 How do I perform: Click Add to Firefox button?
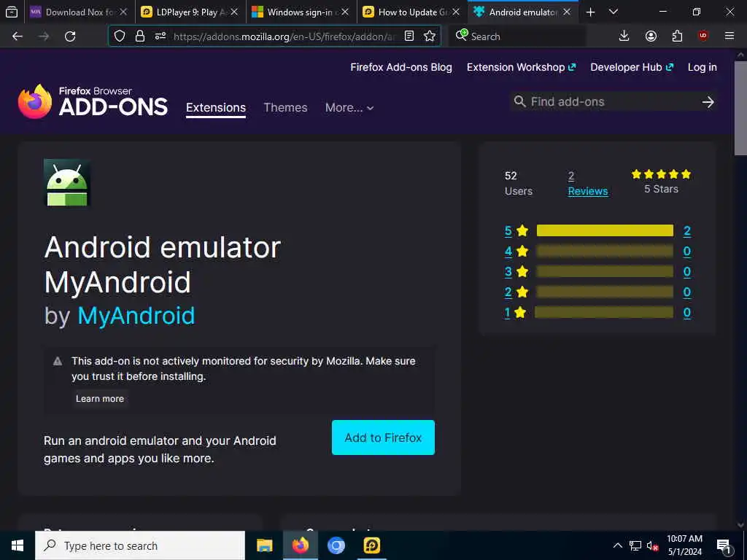coord(383,437)
